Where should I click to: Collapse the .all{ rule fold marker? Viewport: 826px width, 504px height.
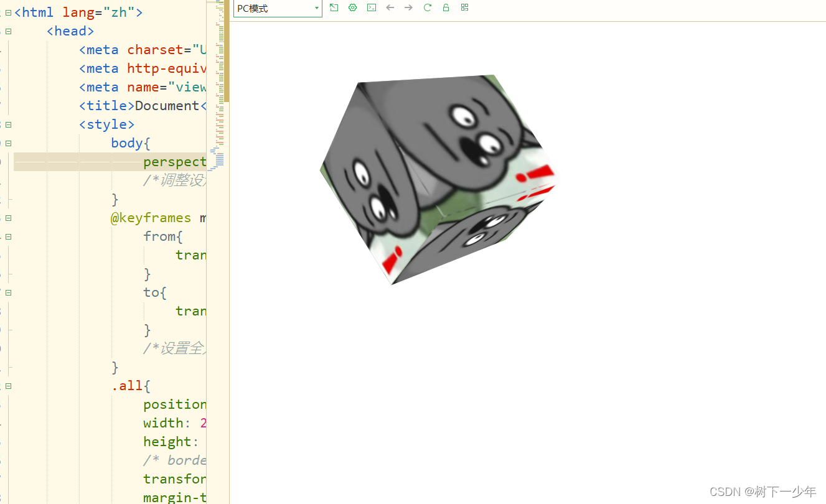[8, 386]
